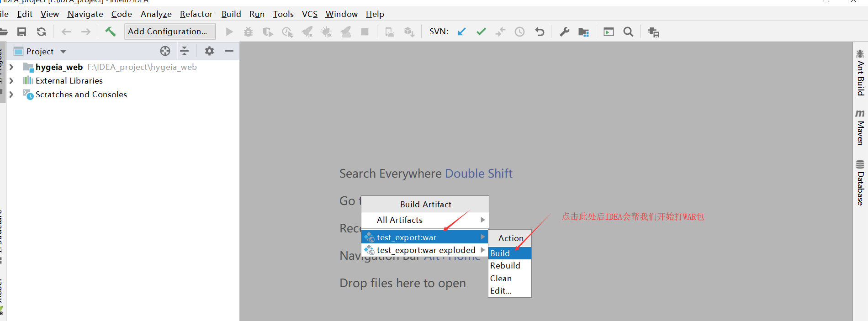Click the Run with Coverage shield icon
This screenshot has height=321, width=868.
[268, 32]
